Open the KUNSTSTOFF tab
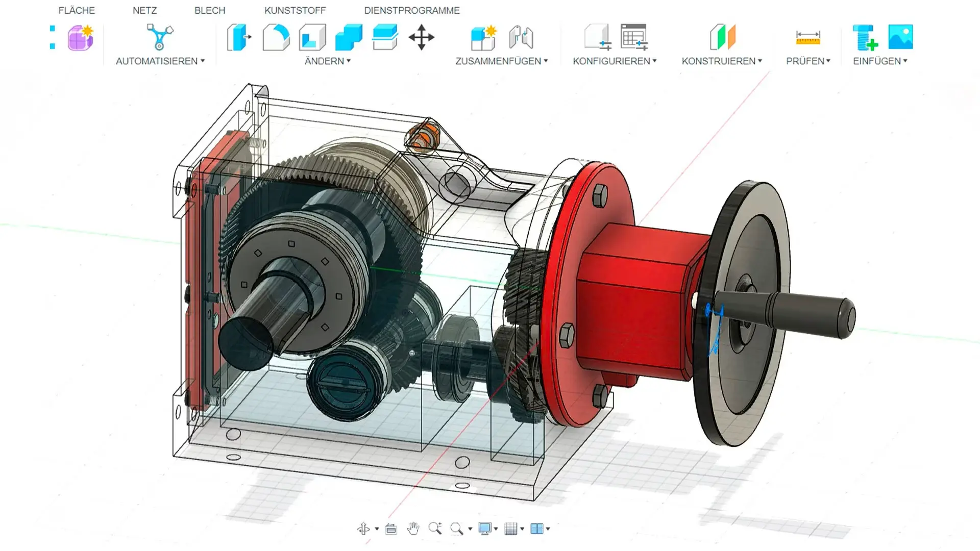Image resolution: width=980 pixels, height=551 pixels. (295, 10)
